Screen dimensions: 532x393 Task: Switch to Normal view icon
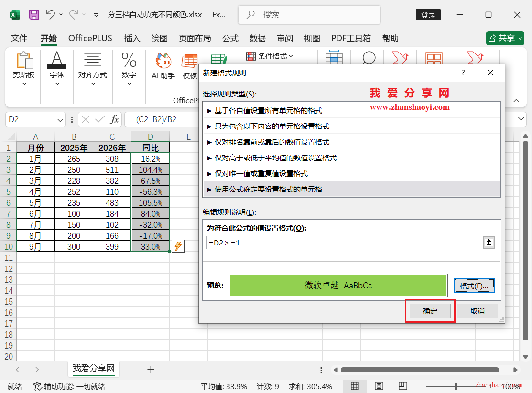[355, 386]
